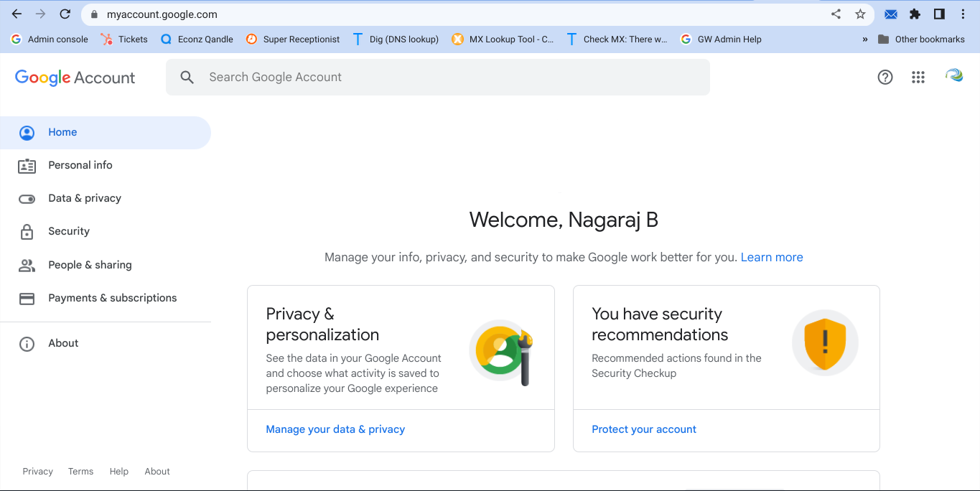Follow the Learn more link
This screenshot has height=491, width=980.
772,257
